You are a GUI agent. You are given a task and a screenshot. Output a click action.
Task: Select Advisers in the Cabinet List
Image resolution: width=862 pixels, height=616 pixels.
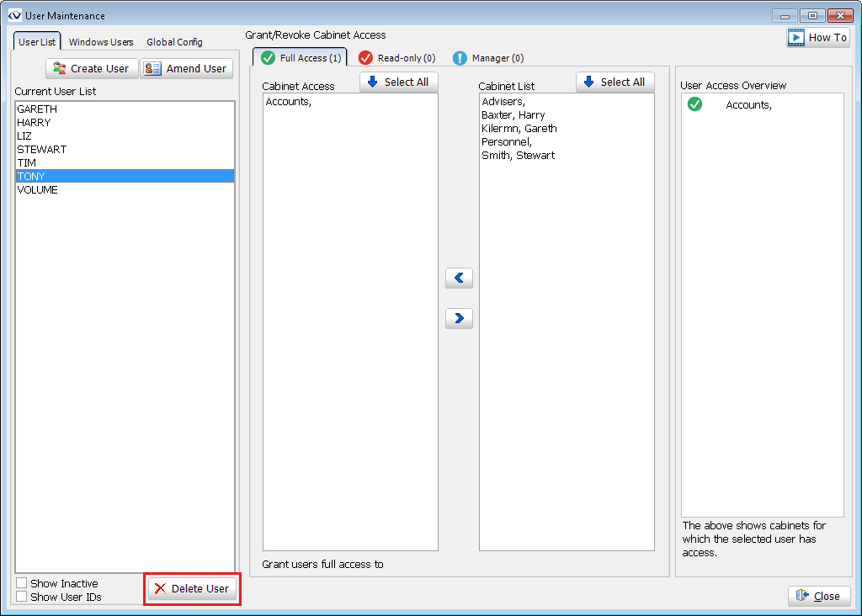tap(567, 102)
